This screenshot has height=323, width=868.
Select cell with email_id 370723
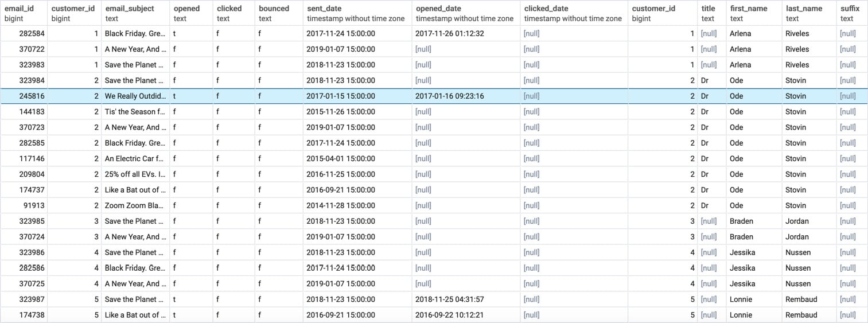coord(24,127)
